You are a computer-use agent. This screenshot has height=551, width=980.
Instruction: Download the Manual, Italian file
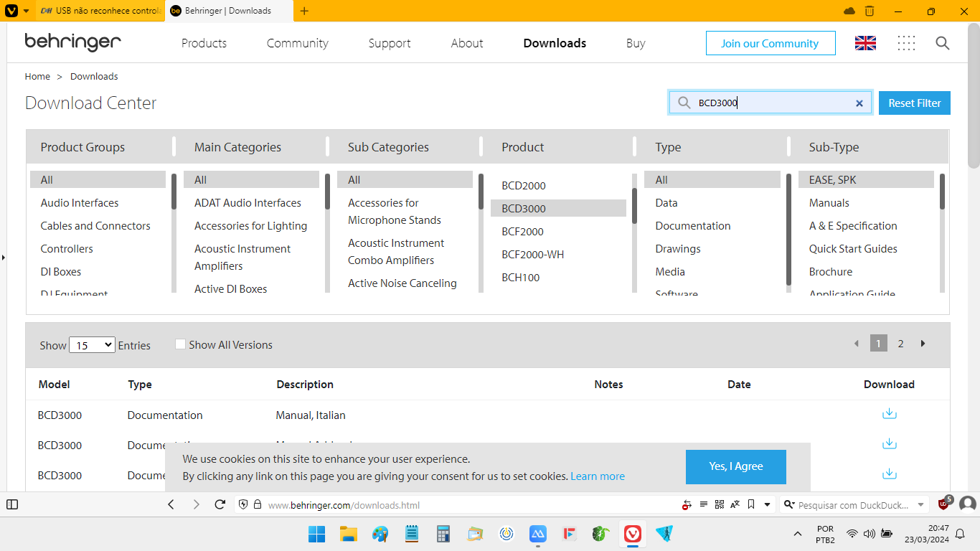pyautogui.click(x=890, y=414)
